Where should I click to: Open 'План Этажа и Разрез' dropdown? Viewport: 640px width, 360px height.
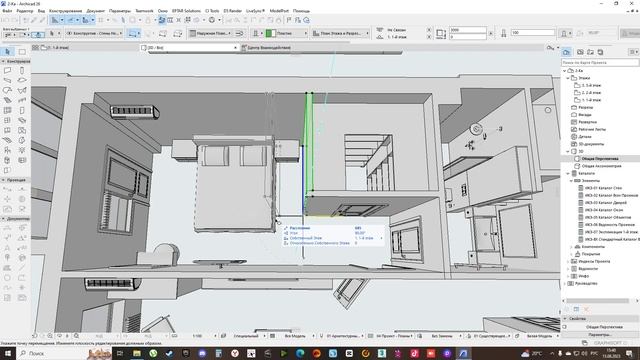(341, 33)
